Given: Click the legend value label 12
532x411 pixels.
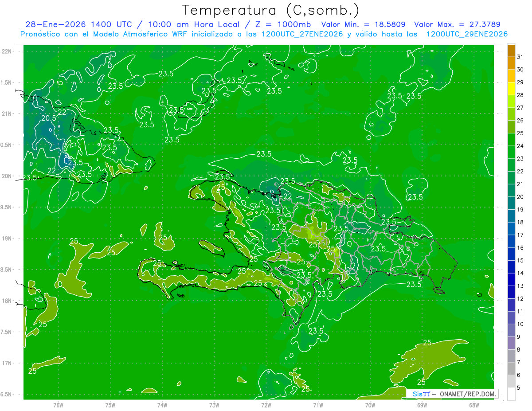Looking at the screenshot, I should point(520,298).
